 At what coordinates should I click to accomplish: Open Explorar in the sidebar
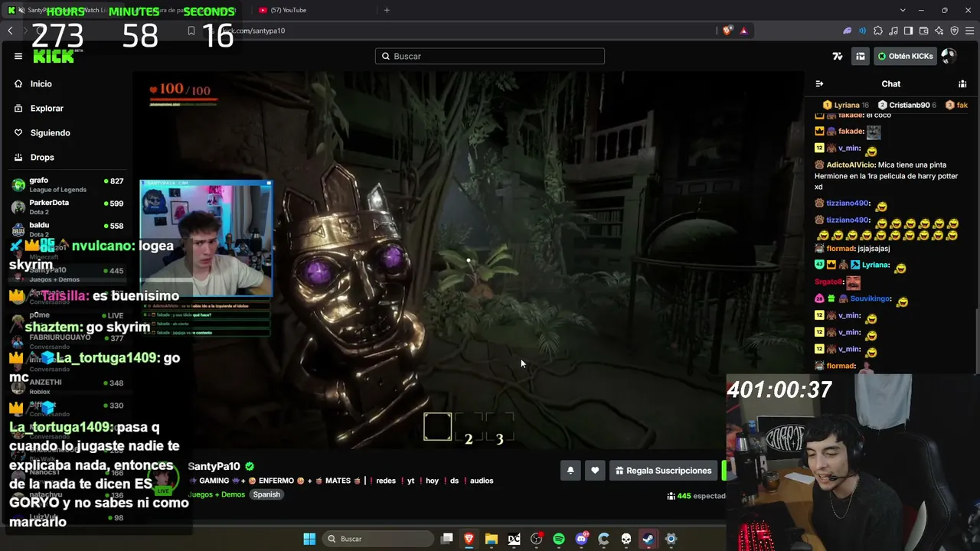click(47, 109)
